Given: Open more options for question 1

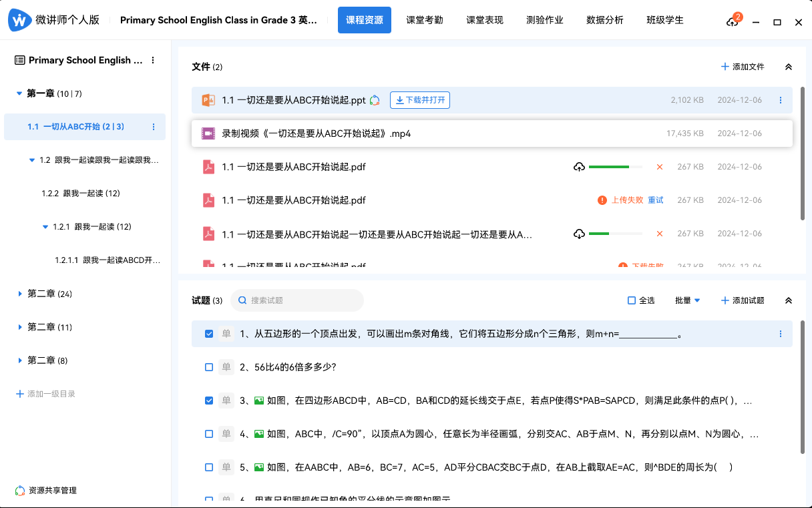Looking at the screenshot, I should pos(780,334).
